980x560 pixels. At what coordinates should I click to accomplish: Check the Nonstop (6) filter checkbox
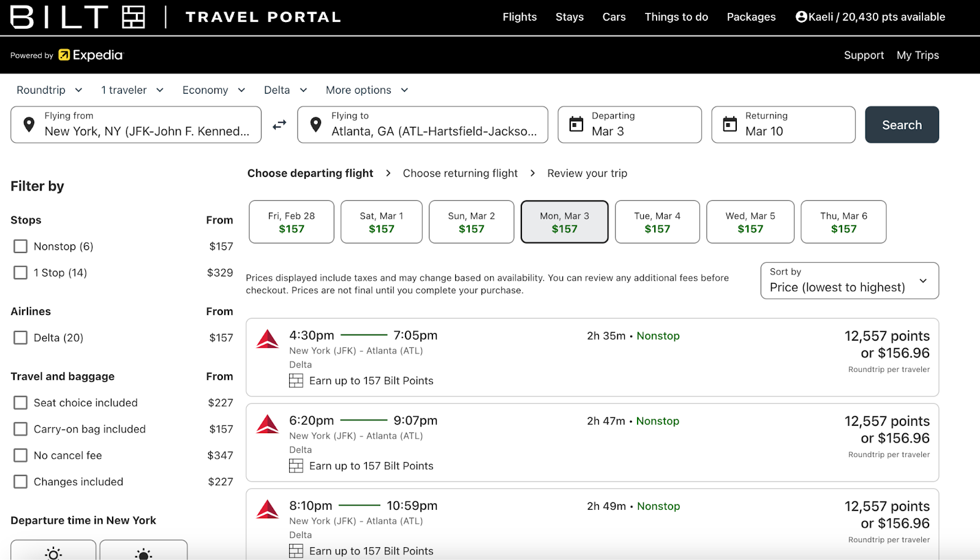point(21,246)
